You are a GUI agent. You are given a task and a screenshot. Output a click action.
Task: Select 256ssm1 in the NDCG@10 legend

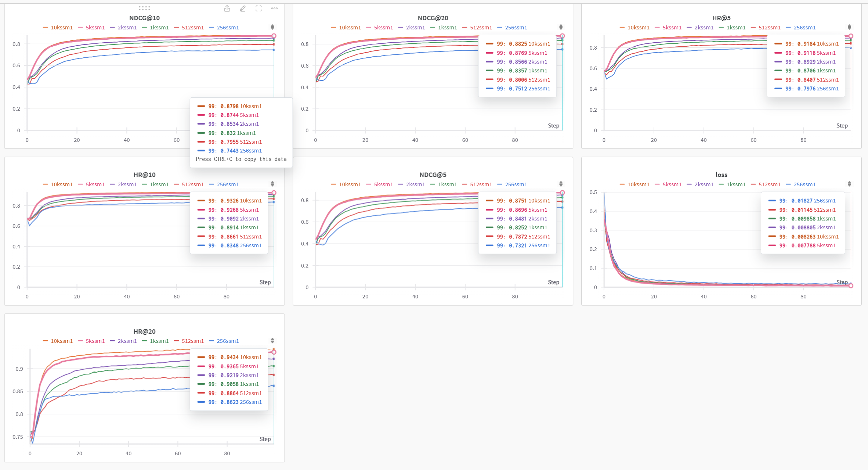pos(228,28)
